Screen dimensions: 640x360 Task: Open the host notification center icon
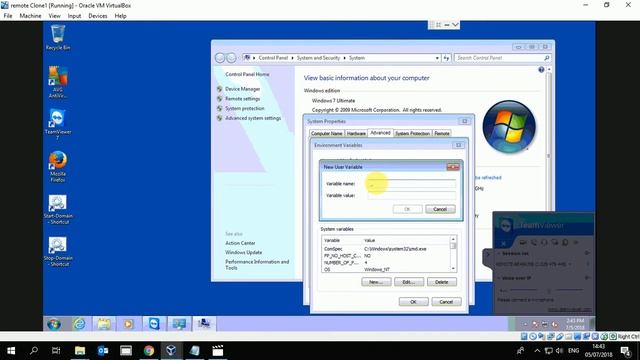[x=626, y=351]
